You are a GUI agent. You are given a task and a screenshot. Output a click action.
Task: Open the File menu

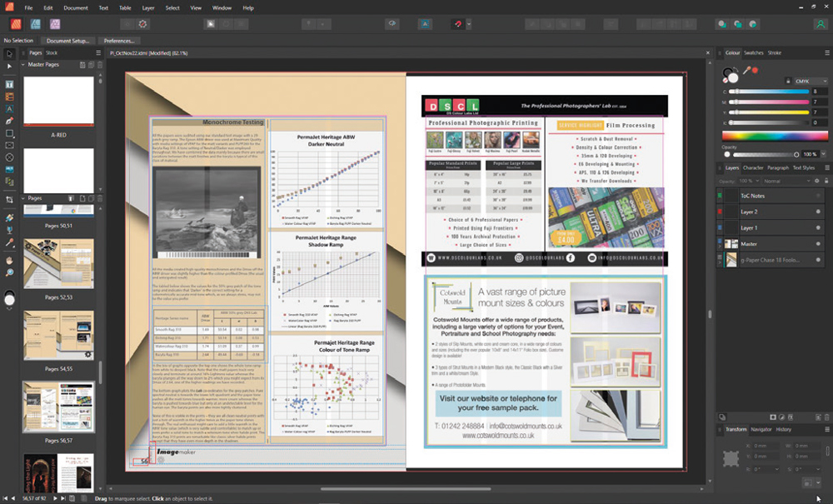click(x=28, y=8)
